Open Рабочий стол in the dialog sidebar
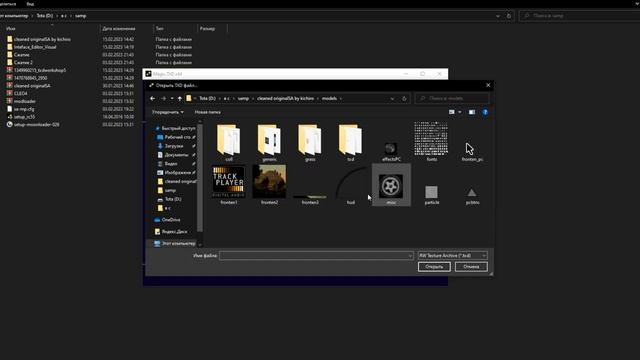The height and width of the screenshot is (360, 640). [x=176, y=137]
